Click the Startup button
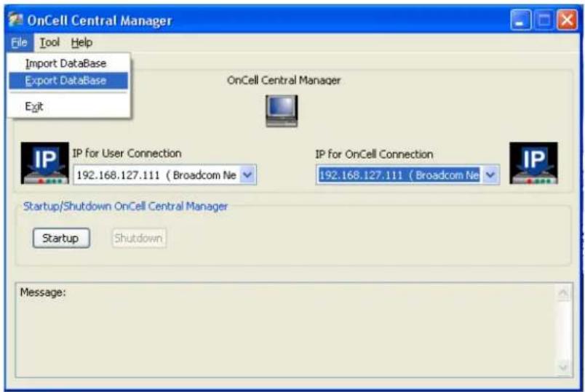 click(x=61, y=238)
